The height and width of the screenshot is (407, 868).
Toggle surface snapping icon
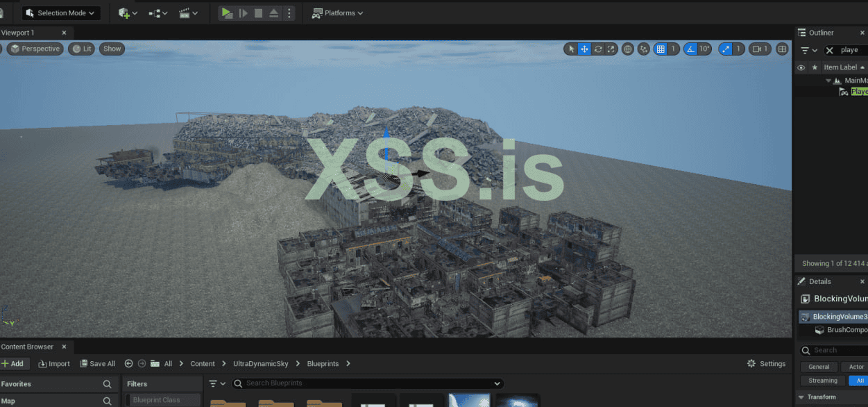[644, 49]
